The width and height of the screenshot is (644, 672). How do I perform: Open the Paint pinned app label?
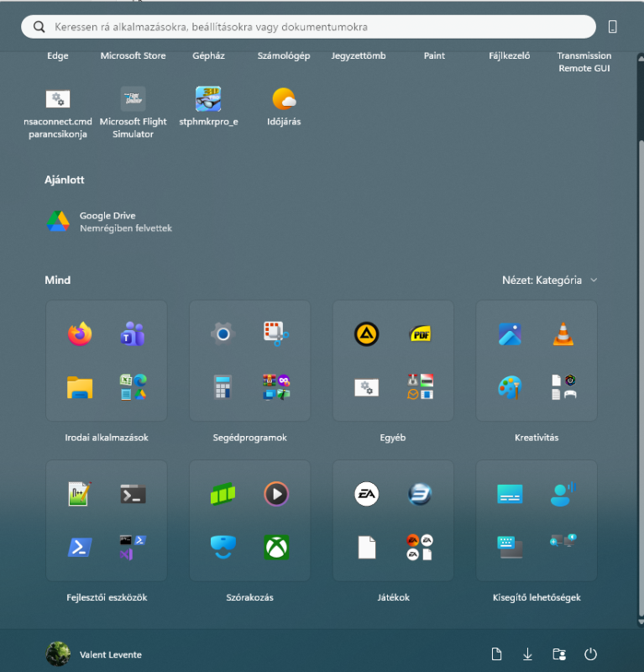[x=434, y=55]
